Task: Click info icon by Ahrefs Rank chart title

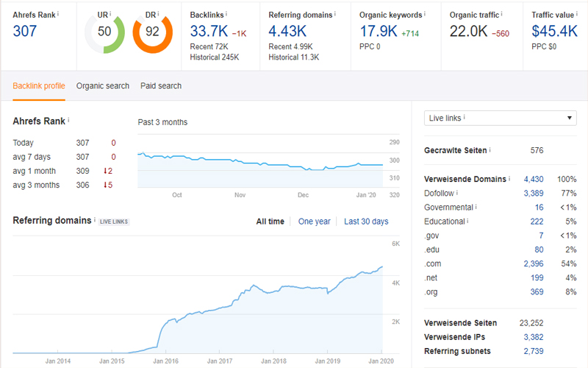Action: 68,120
